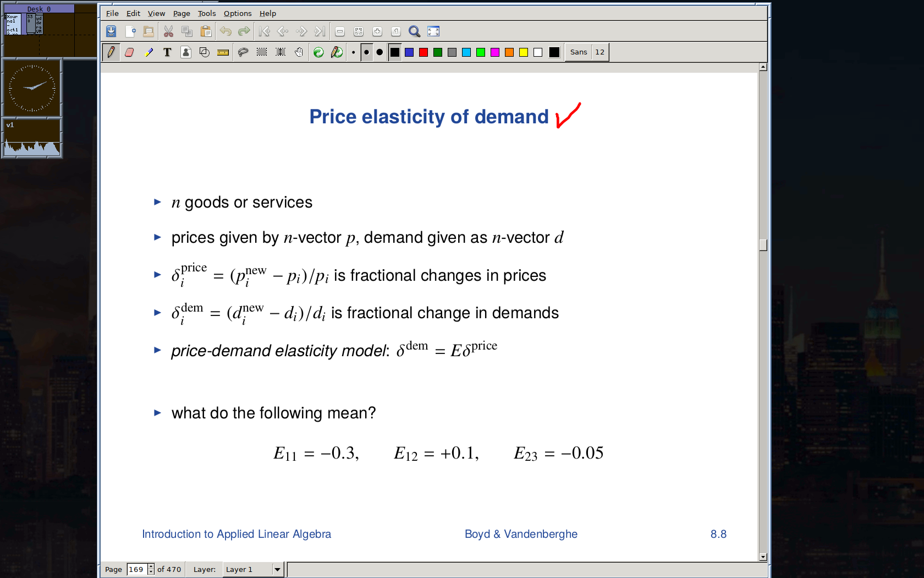Image resolution: width=924 pixels, height=578 pixels.
Task: Activate the Text tool
Action: [x=167, y=52]
